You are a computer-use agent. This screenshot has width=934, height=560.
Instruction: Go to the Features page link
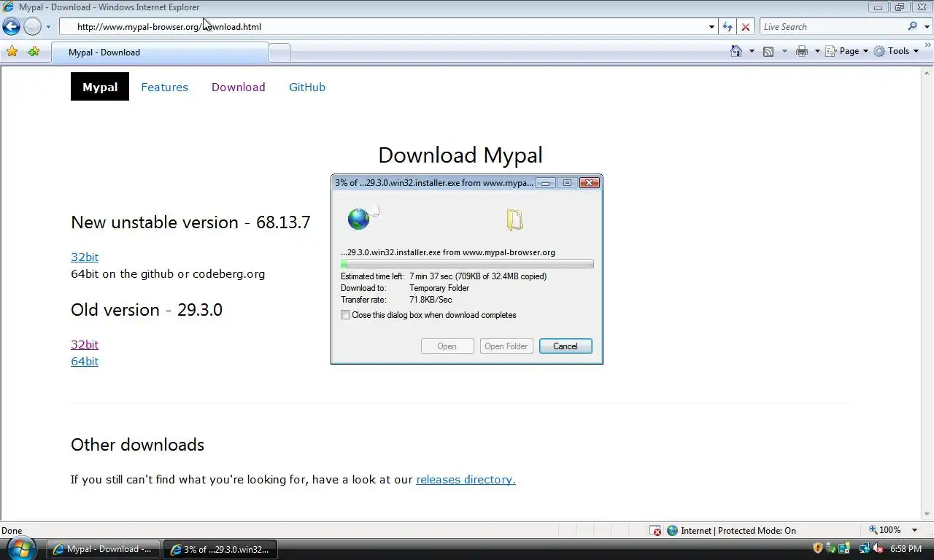(164, 87)
